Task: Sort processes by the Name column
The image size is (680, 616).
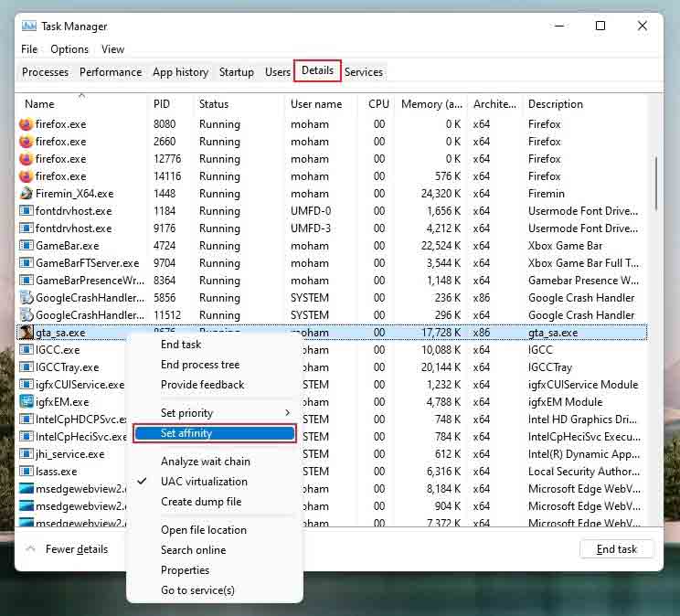Action: (x=39, y=104)
